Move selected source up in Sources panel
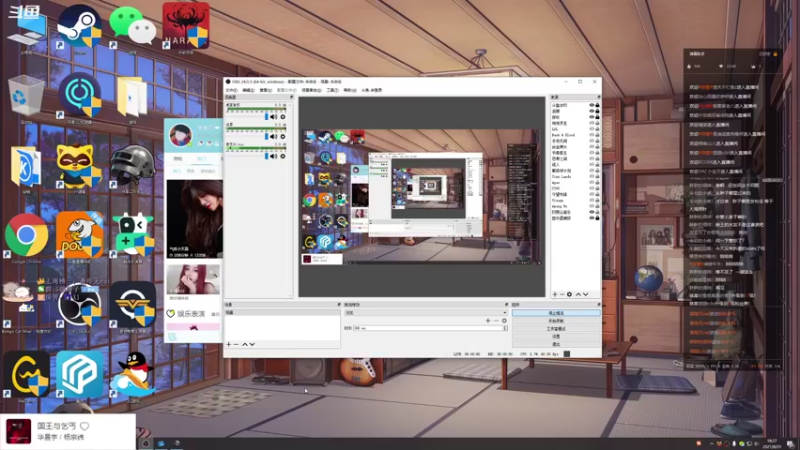This screenshot has width=800, height=450. 578,294
